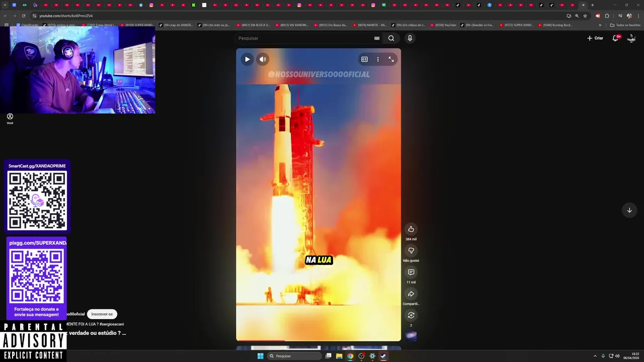Open the on-screen keyboard in search box
The width and height of the screenshot is (644, 362).
coord(377,38)
